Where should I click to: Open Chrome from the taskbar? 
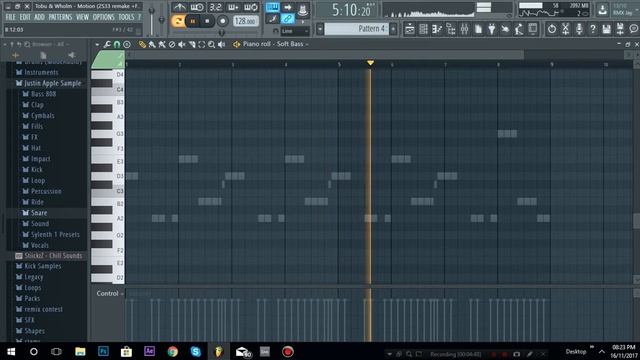pyautogui.click(x=173, y=351)
